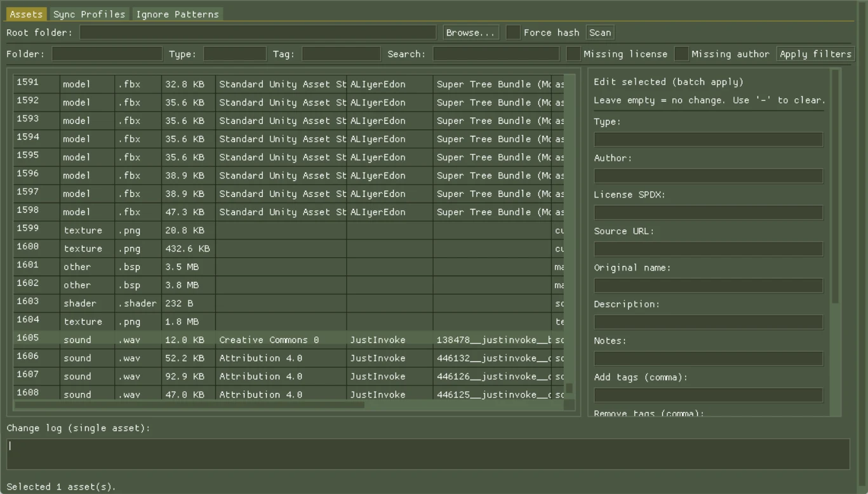
Task: Select texture row 1599
Action: pyautogui.click(x=289, y=230)
